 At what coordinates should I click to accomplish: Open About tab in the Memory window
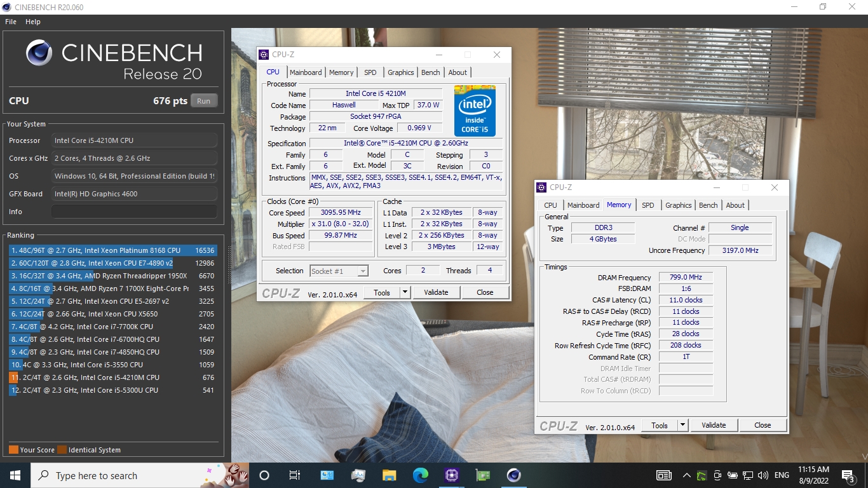coord(735,205)
